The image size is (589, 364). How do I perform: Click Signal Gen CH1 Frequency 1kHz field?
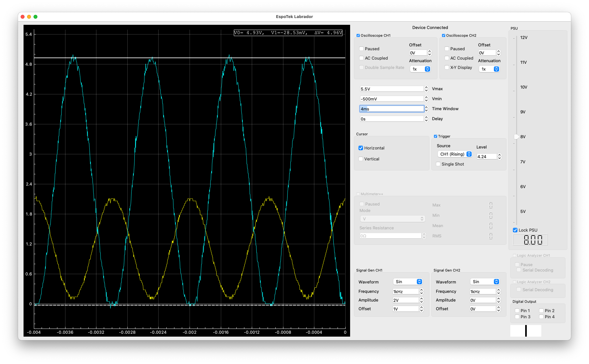point(406,292)
